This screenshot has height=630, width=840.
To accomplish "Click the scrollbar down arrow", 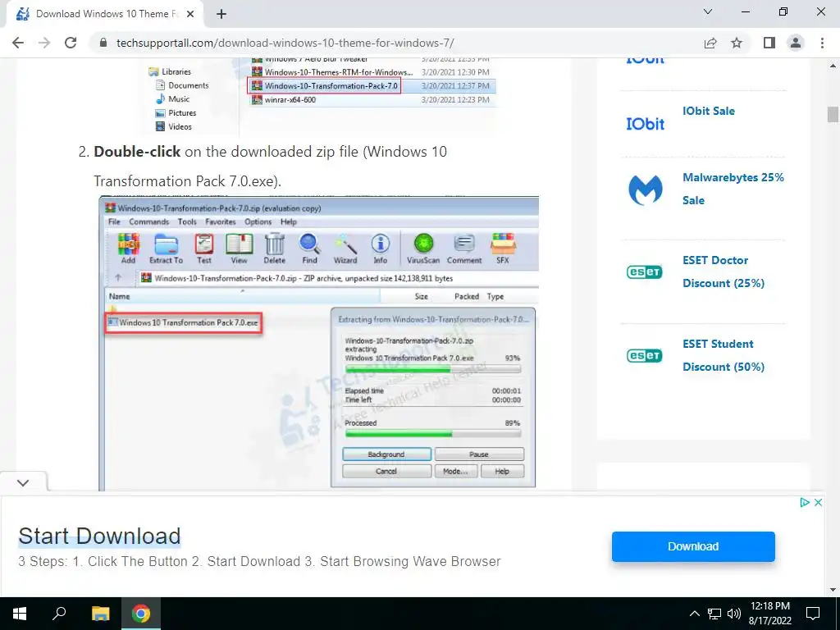I will coord(833,590).
